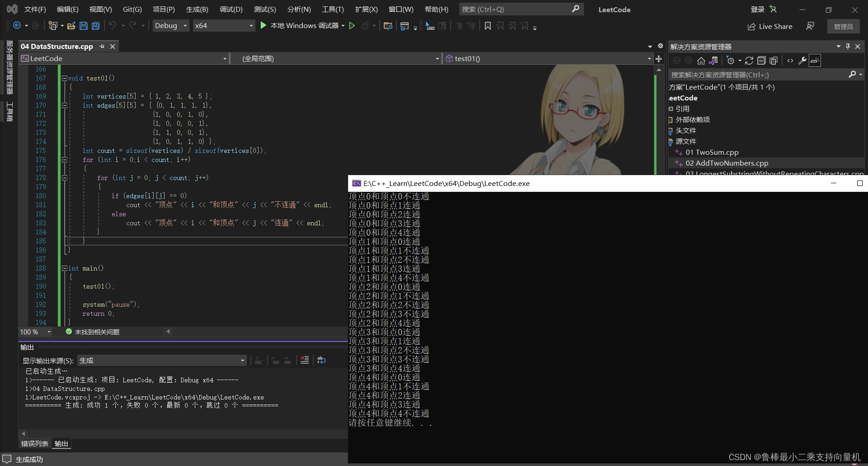The width and height of the screenshot is (868, 466).
Task: Open the 服务器资源管理器 side tab
Action: coord(9,67)
